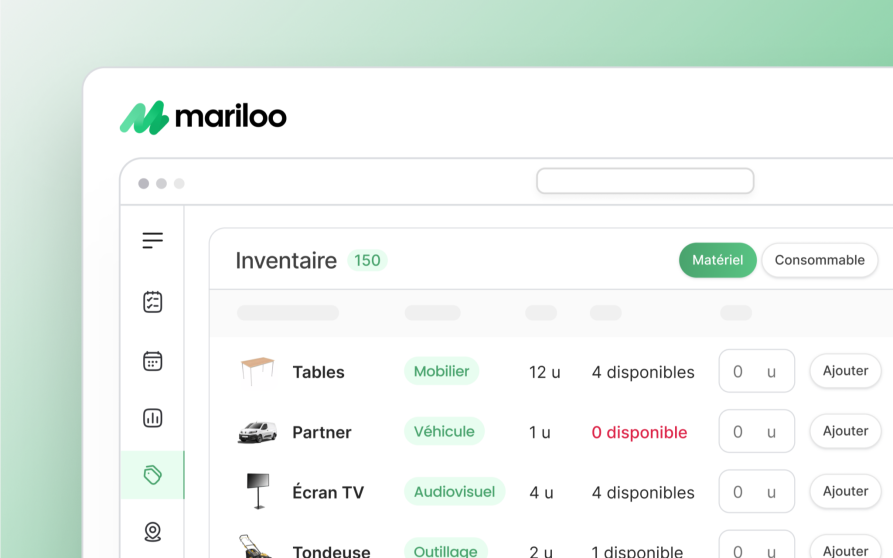The width and height of the screenshot is (893, 558).
Task: Click '1 disponible' in Tondeuse row
Action: pos(637,551)
